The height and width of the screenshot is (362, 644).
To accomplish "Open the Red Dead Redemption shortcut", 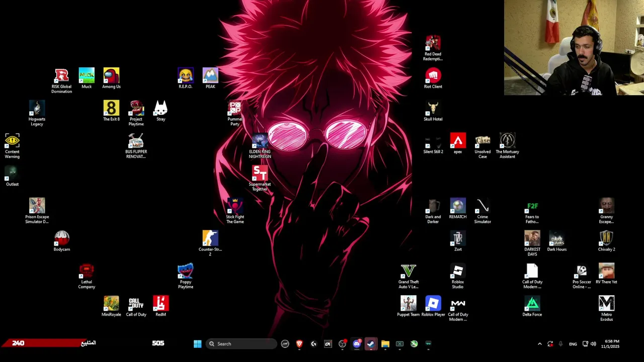I will 433,49.
